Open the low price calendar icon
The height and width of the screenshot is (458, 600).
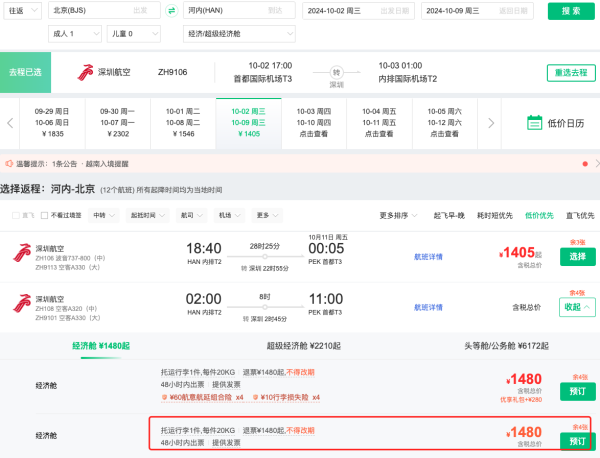click(534, 123)
